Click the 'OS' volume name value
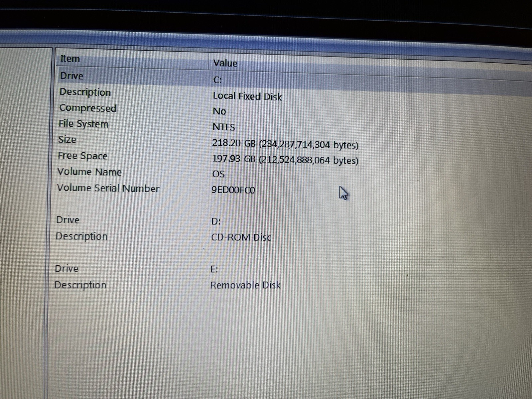This screenshot has width=532, height=399. [218, 174]
